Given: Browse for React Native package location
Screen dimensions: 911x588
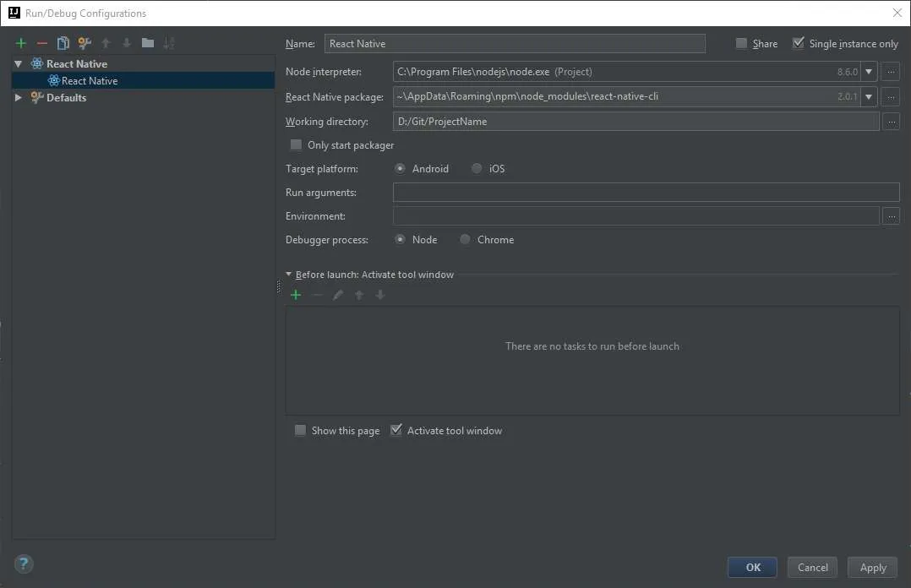Looking at the screenshot, I should click(x=891, y=96).
